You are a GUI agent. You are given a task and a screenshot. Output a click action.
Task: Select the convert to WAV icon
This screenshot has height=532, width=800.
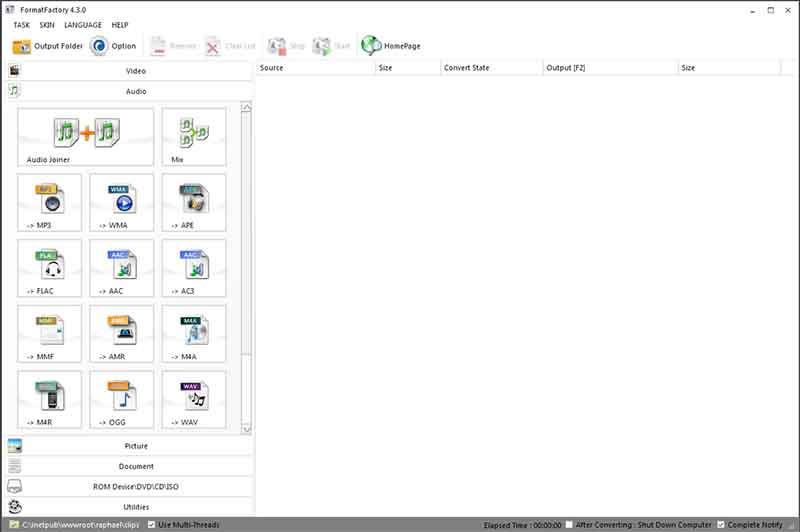point(194,399)
